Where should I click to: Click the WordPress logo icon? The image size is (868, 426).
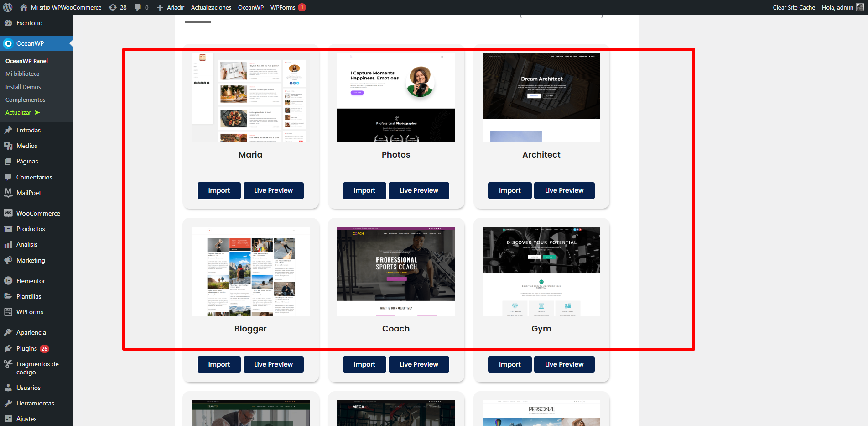click(8, 7)
